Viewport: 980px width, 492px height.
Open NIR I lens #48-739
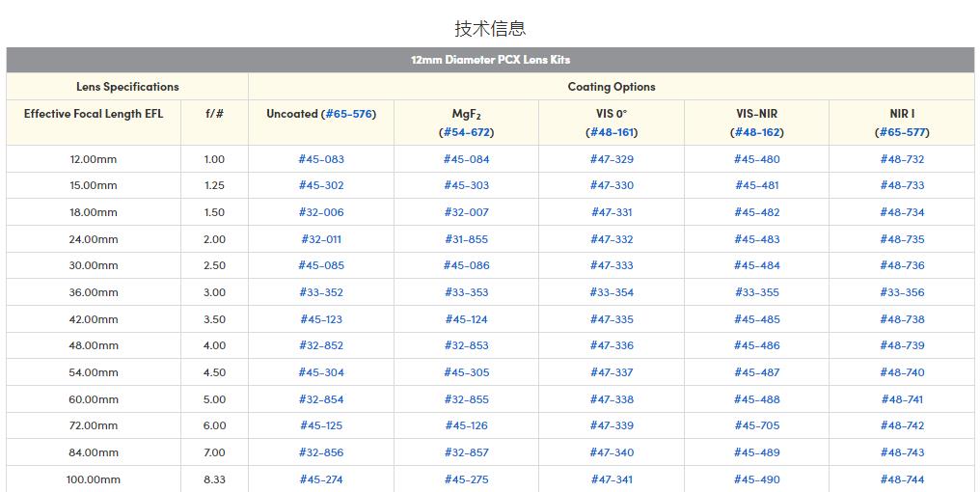(x=902, y=345)
